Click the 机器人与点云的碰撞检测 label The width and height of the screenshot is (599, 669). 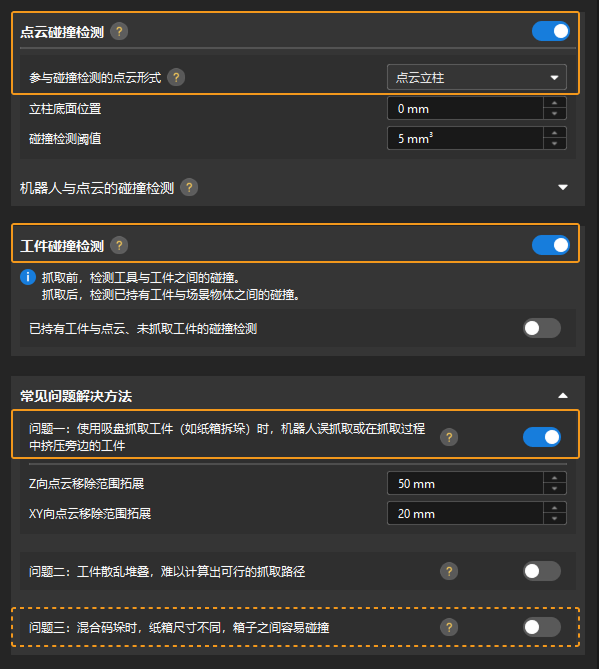pyautogui.click(x=97, y=188)
